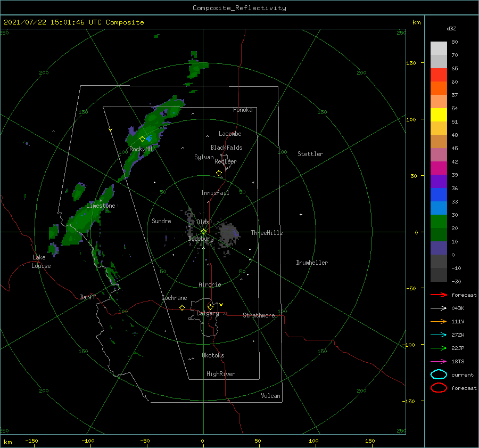This screenshot has width=479, height=448.
Task: Click the green 22JP arrow in legend
Action: tap(439, 348)
